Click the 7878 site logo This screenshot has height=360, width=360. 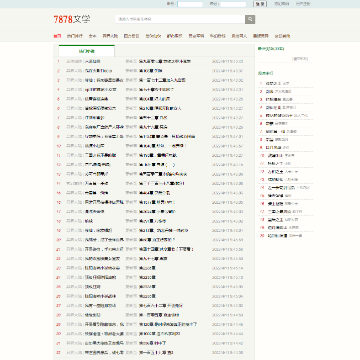[x=72, y=19]
